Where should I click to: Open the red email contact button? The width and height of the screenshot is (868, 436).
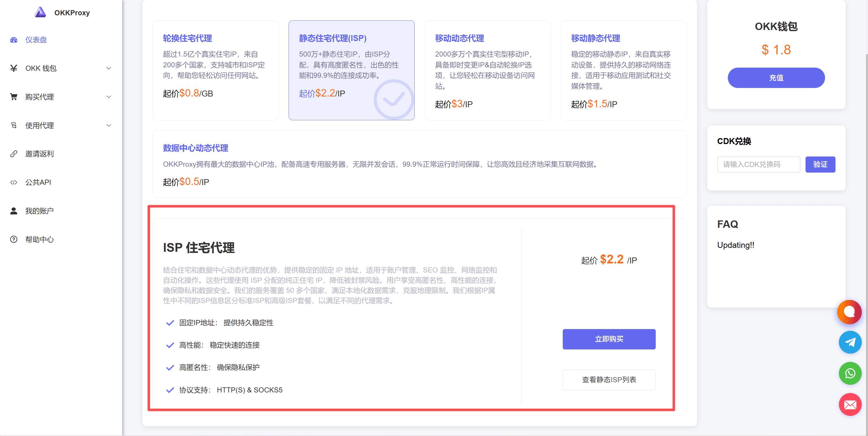click(x=850, y=404)
